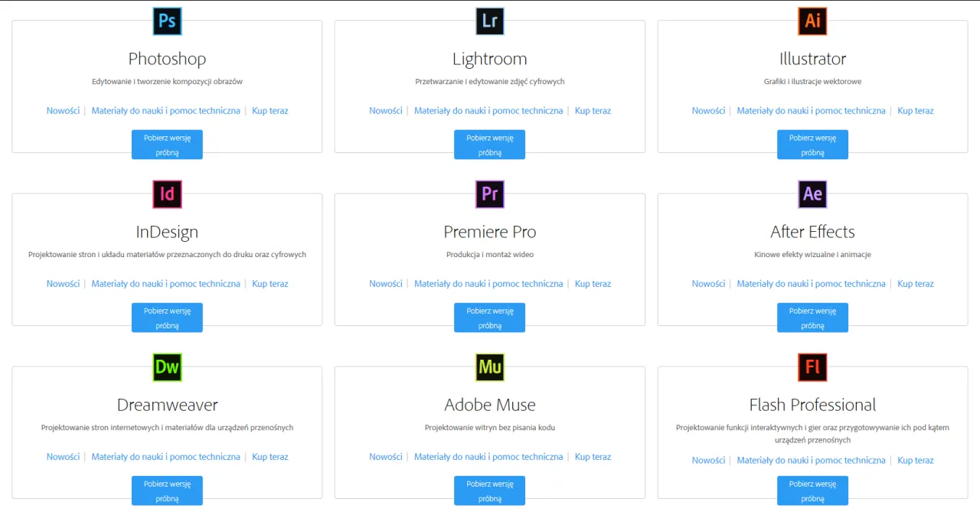The image size is (980, 512).
Task: Open Dreamweaver's Materiały do nauki i pomoc techniczna
Action: [x=166, y=457]
